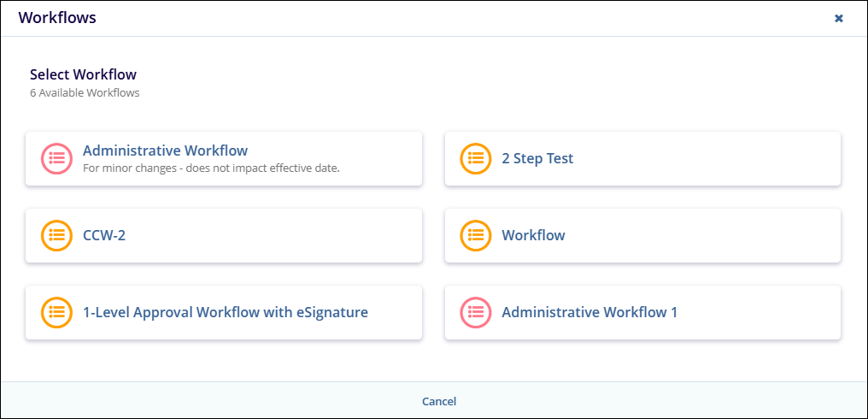This screenshot has width=868, height=419.
Task: Select the workflow titled just Workflow
Action: pos(533,235)
